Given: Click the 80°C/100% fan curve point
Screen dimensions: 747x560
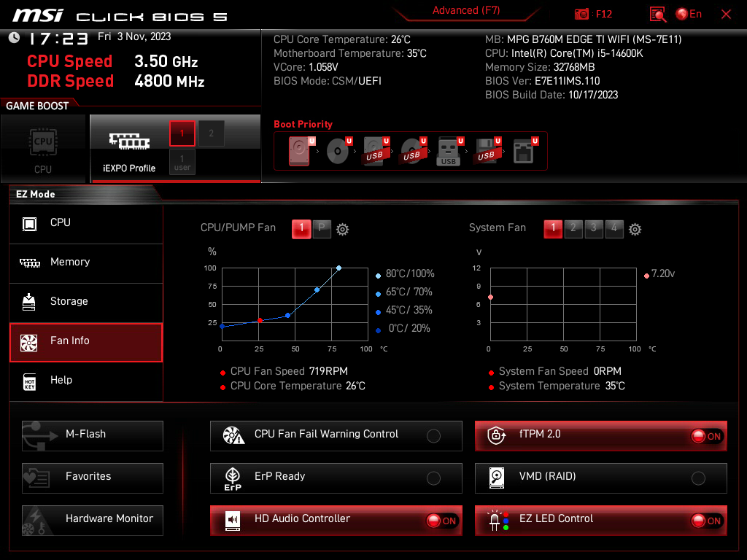Looking at the screenshot, I should (338, 268).
